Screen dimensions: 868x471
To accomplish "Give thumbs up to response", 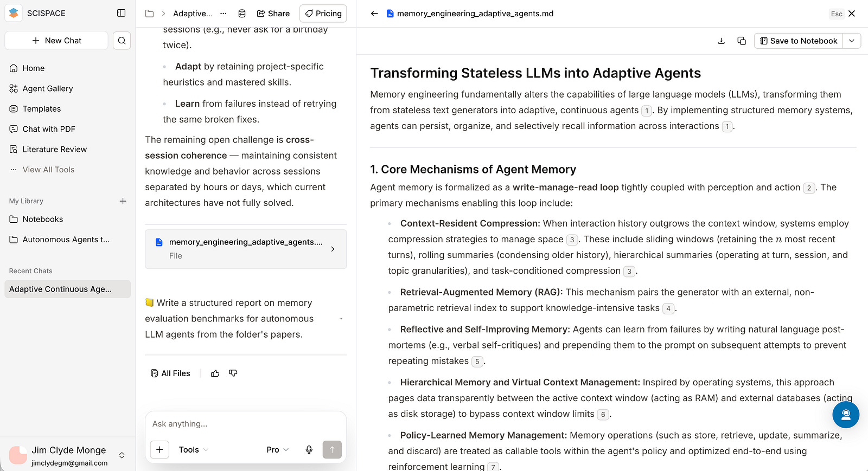I will (x=215, y=373).
